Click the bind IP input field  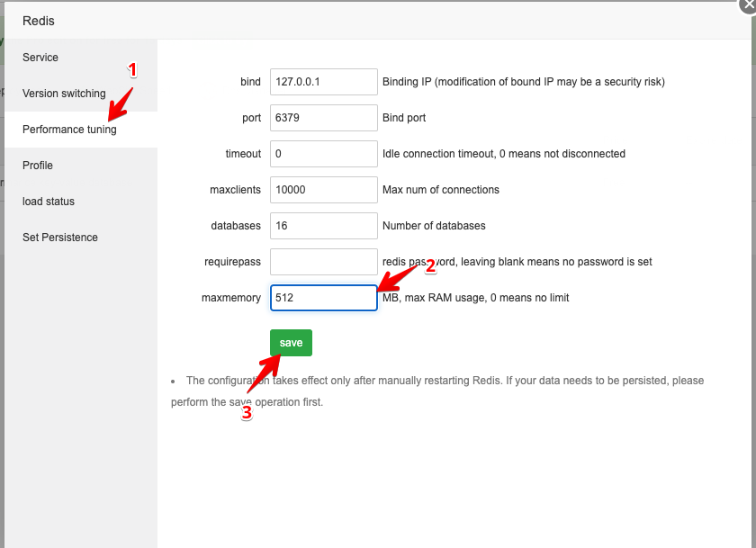323,82
